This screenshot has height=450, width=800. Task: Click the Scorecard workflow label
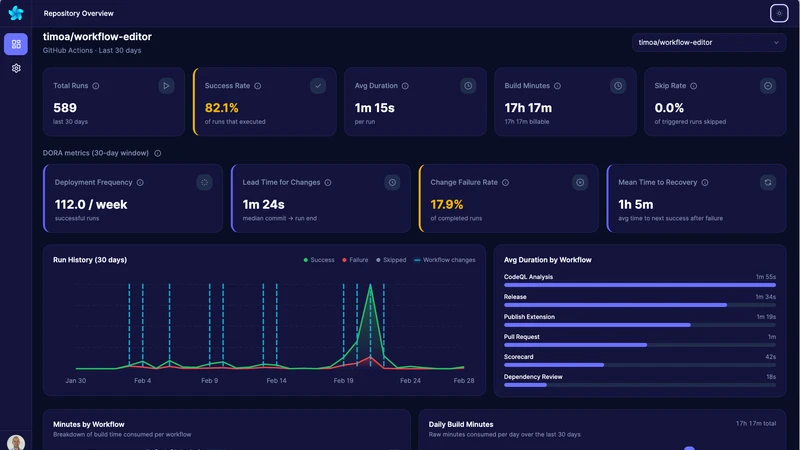[518, 357]
